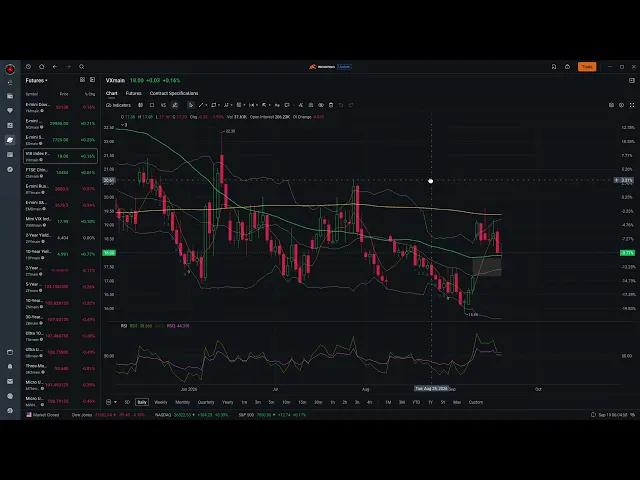This screenshot has height=480, width=640.
Task: Switch watchlist to grid view icon
Action: [x=82, y=80]
